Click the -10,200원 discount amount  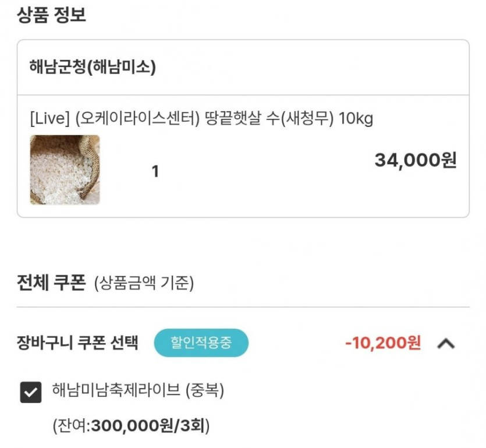[382, 343]
